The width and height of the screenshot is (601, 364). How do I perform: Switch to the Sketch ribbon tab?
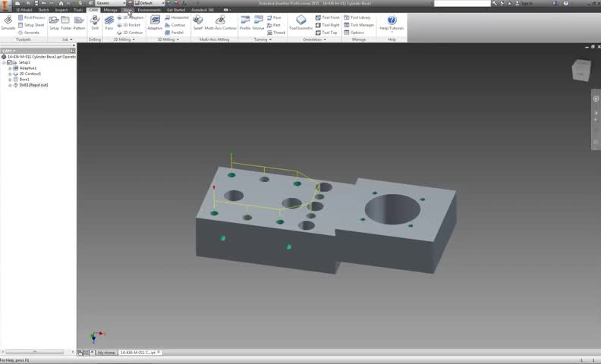click(x=43, y=10)
